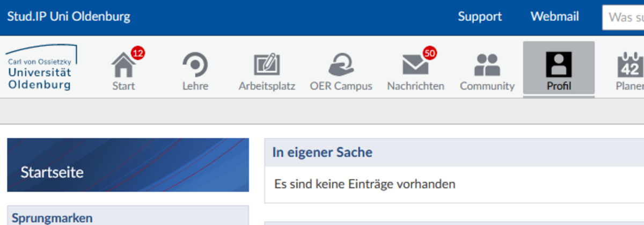Open the Nachrichten envelope icon
Image resolution: width=644 pixels, height=225 pixels.
point(415,66)
